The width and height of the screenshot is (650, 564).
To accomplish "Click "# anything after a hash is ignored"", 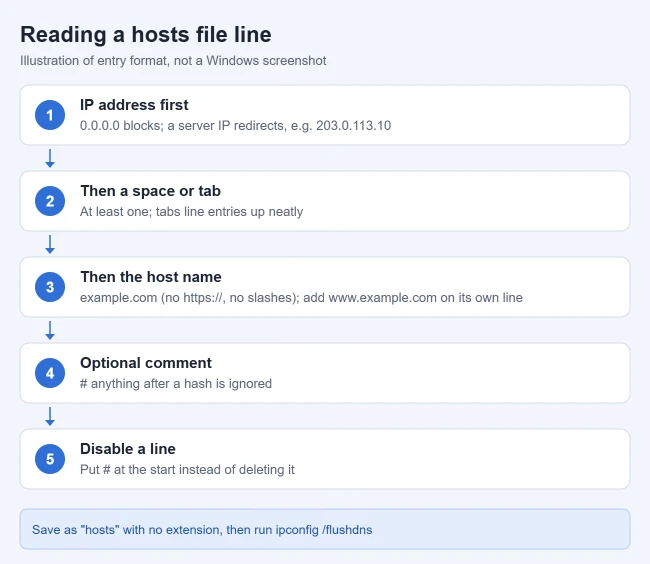I will 176,384.
